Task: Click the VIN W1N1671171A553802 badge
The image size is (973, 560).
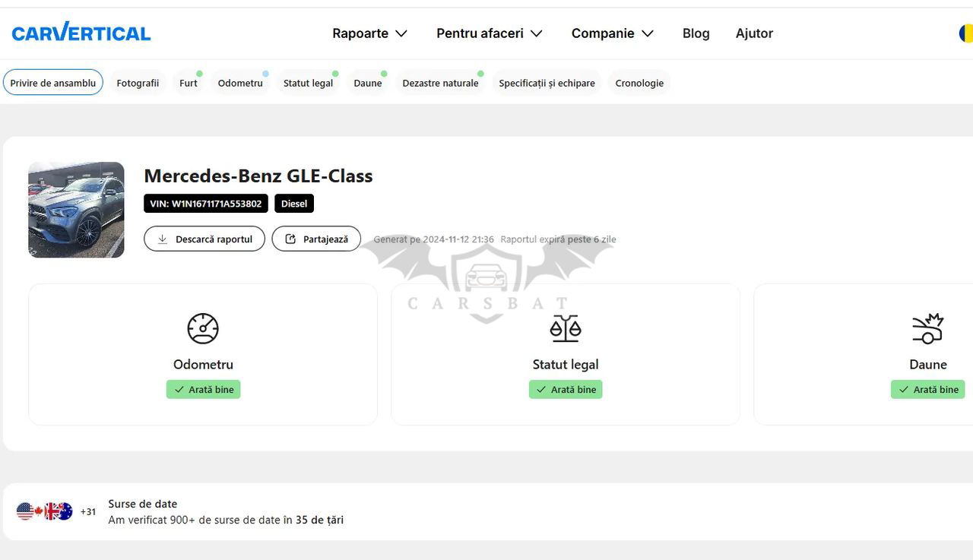Action: [206, 204]
